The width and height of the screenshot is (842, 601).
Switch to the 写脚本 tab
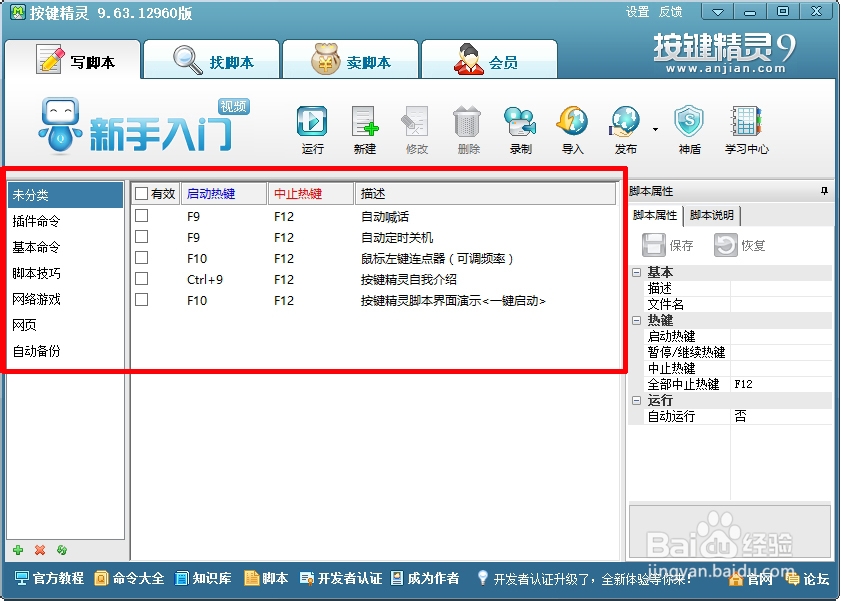point(74,60)
